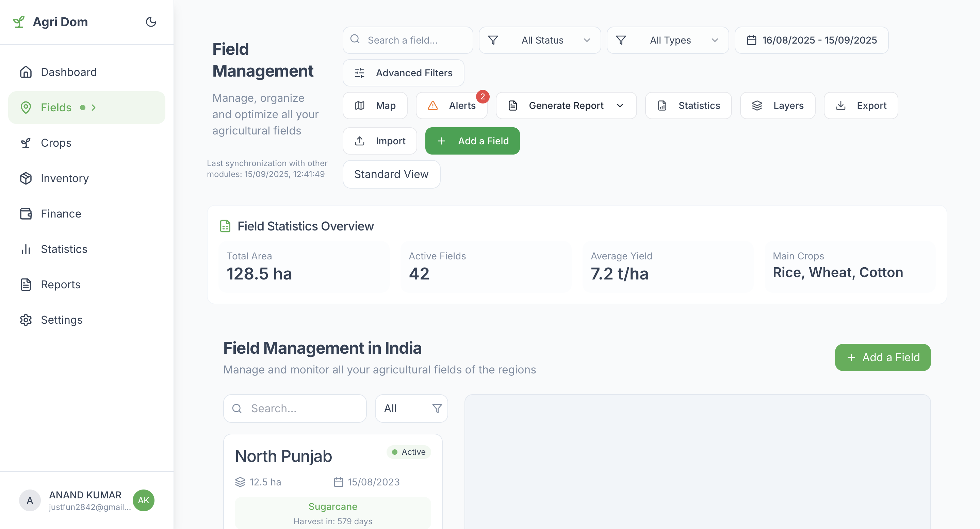Open the All Types dropdown
The height and width of the screenshot is (529, 980).
click(x=667, y=40)
